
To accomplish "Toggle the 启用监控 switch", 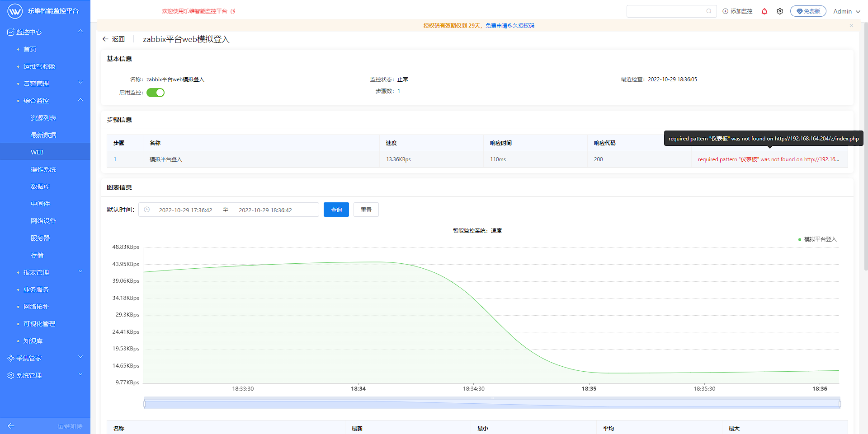I will pos(156,93).
